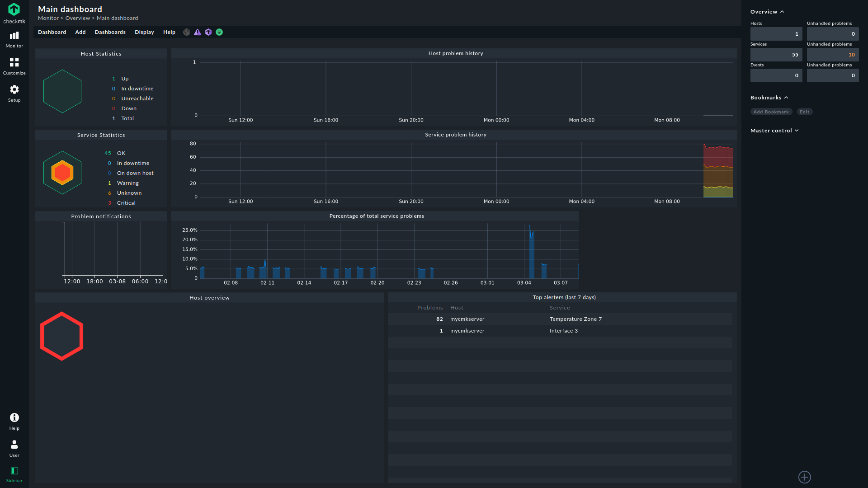Click the Add Bookmark button

[x=771, y=112]
